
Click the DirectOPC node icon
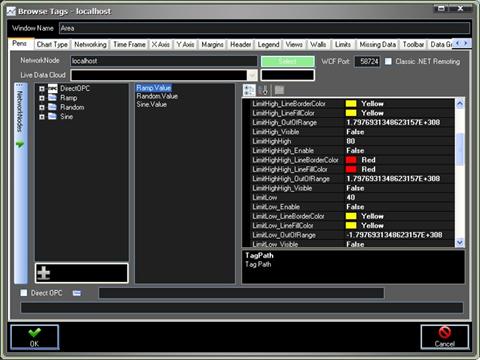pos(53,89)
